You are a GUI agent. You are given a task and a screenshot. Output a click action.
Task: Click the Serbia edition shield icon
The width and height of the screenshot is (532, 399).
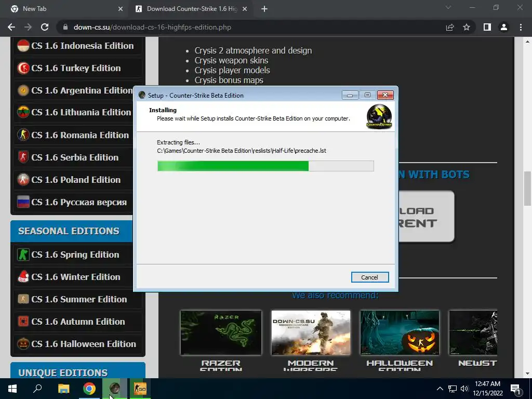point(23,157)
